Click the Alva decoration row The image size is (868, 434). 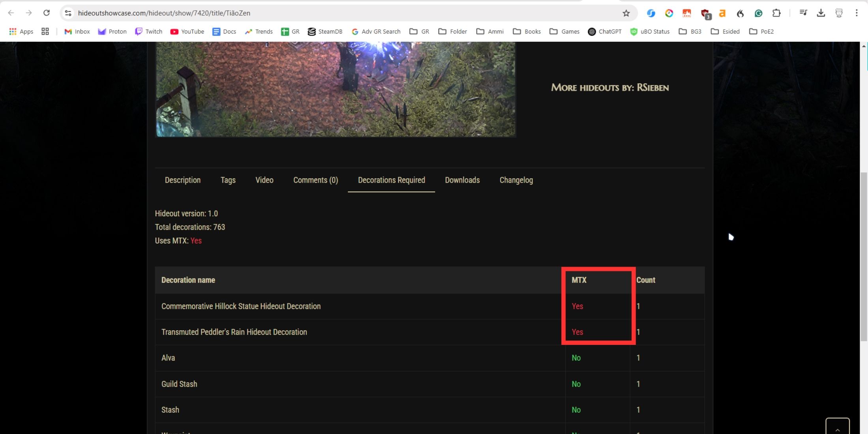(430, 358)
